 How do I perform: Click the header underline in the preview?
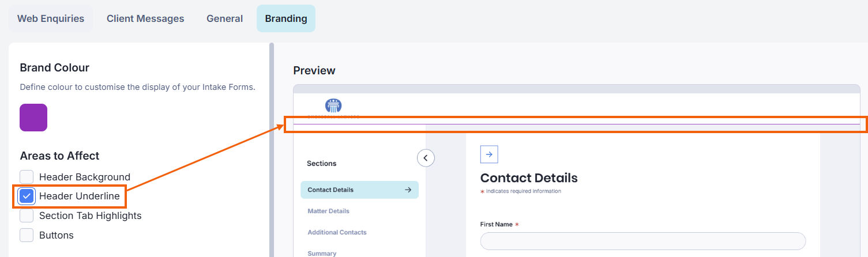click(577, 124)
